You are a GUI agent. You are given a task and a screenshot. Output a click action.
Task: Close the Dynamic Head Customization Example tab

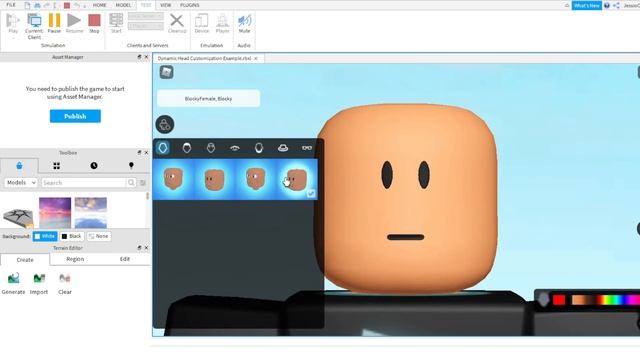256,58
